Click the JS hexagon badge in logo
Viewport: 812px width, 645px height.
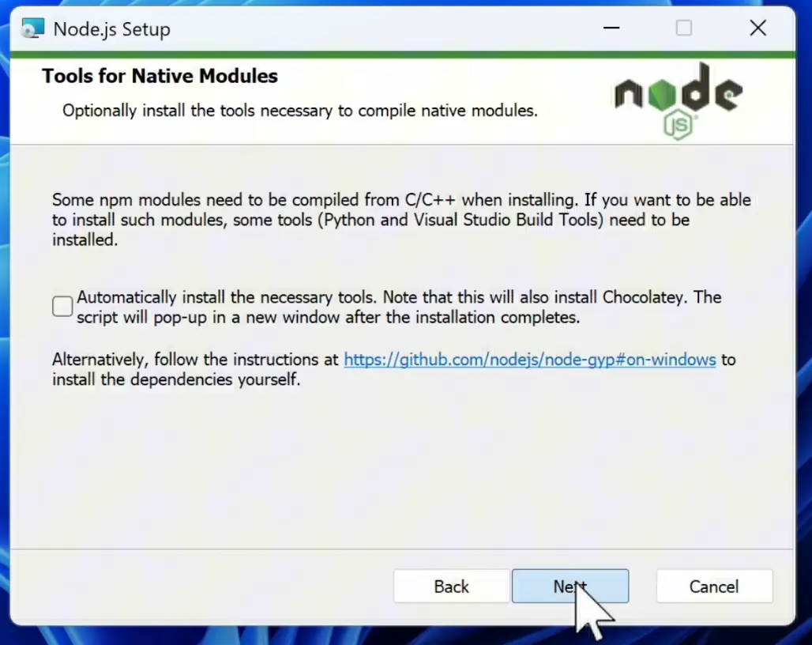pos(678,125)
